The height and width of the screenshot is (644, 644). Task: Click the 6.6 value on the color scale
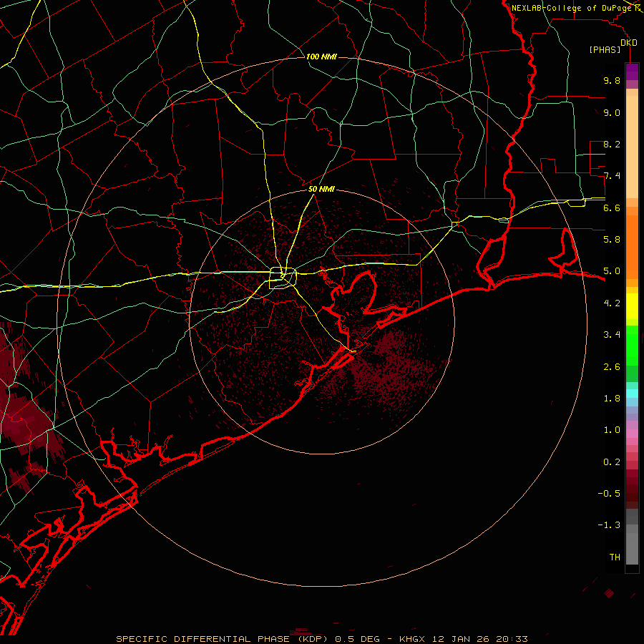click(x=612, y=208)
